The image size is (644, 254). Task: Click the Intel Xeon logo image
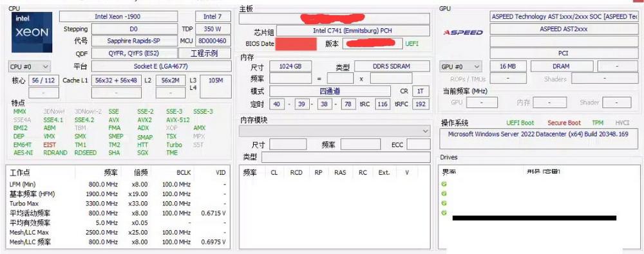pyautogui.click(x=32, y=32)
